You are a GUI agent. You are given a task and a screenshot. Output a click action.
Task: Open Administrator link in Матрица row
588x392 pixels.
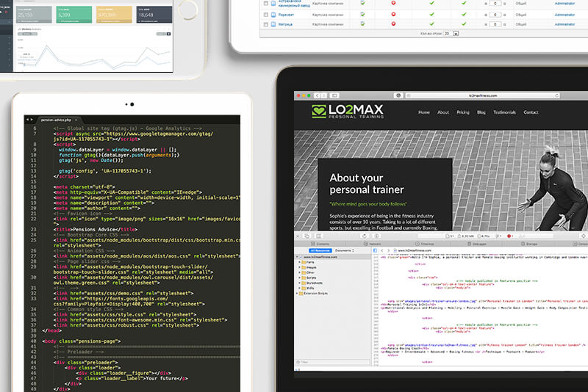(x=564, y=24)
